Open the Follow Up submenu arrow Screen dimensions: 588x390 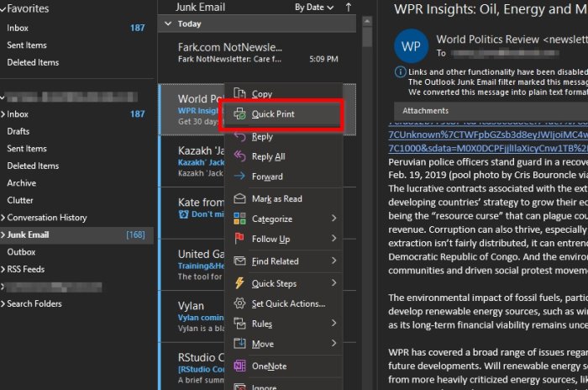[333, 239]
